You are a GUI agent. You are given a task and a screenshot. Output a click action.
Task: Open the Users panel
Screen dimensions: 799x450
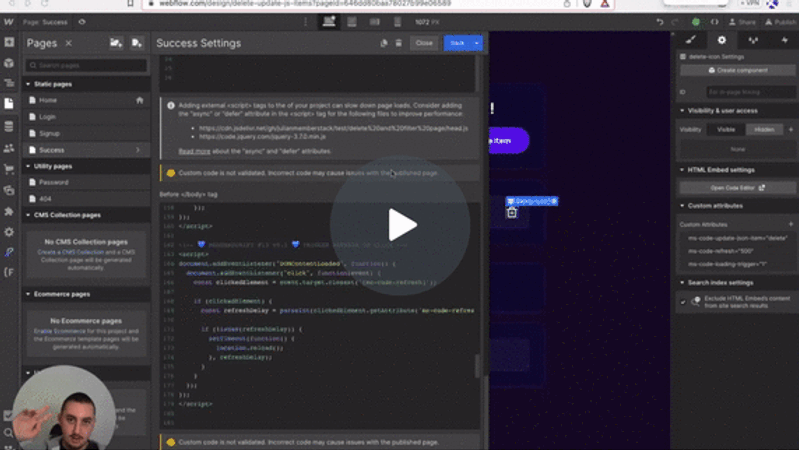(x=9, y=148)
